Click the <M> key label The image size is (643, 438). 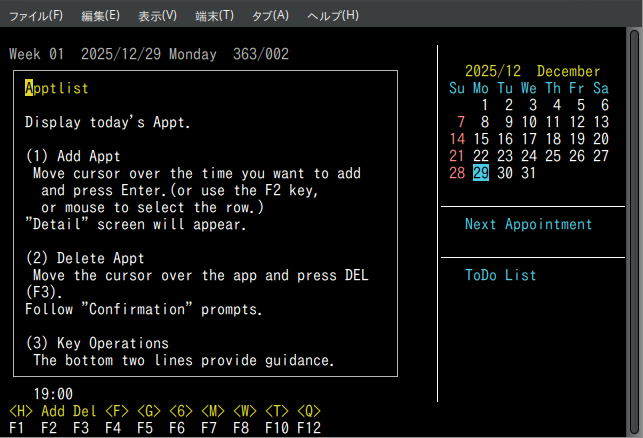click(x=212, y=411)
